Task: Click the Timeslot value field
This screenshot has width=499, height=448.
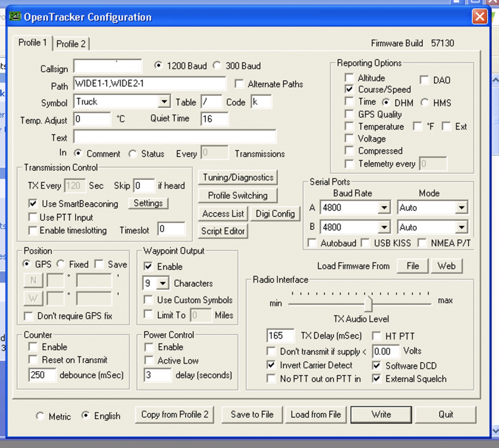Action: [171, 229]
